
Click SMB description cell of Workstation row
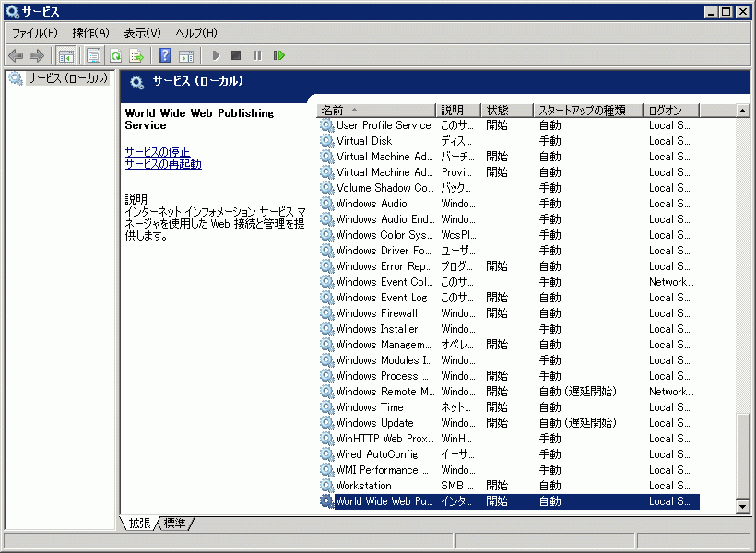coord(457,486)
